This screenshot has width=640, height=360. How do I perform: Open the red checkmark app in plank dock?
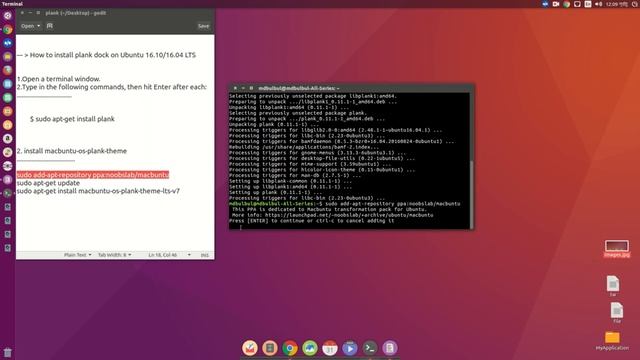[x=250, y=348]
